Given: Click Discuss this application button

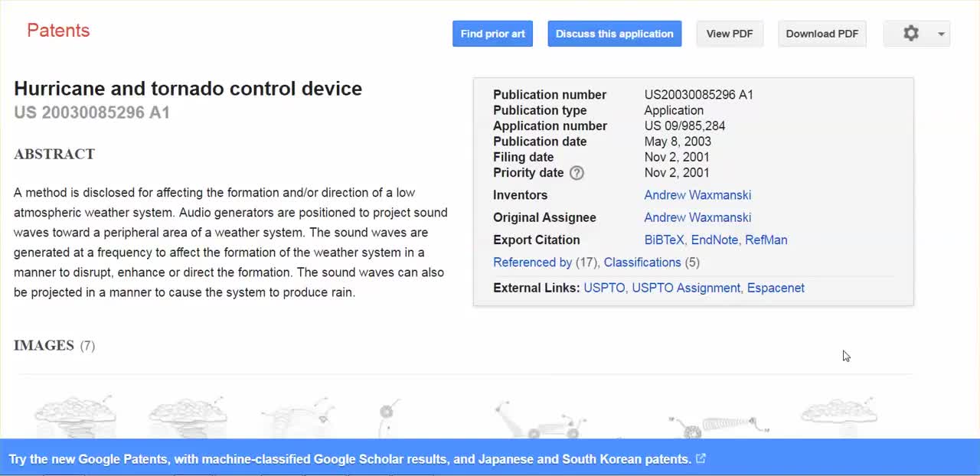Looking at the screenshot, I should 614,34.
